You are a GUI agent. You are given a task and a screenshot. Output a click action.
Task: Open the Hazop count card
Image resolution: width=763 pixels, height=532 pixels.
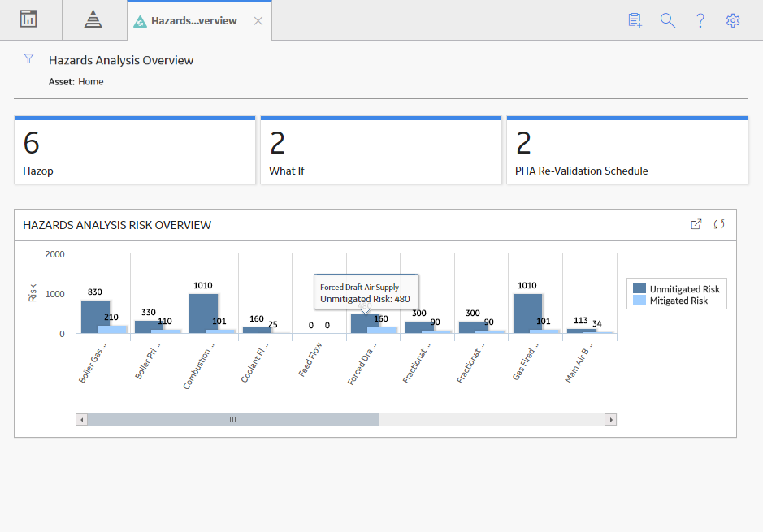tap(135, 150)
